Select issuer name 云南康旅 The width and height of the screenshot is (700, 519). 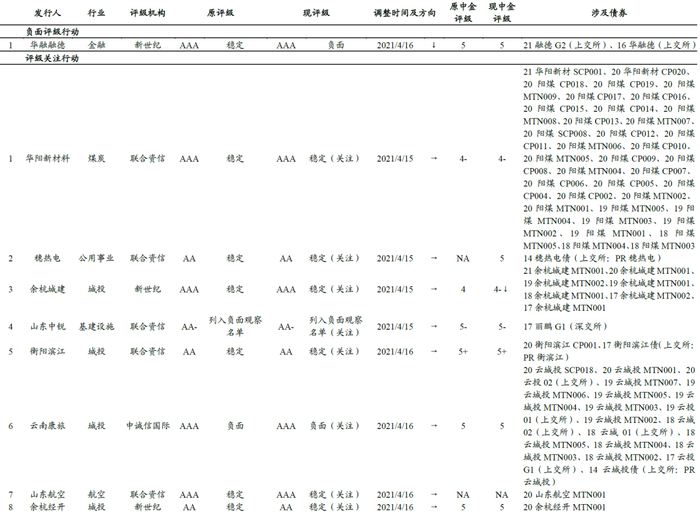pos(47,426)
